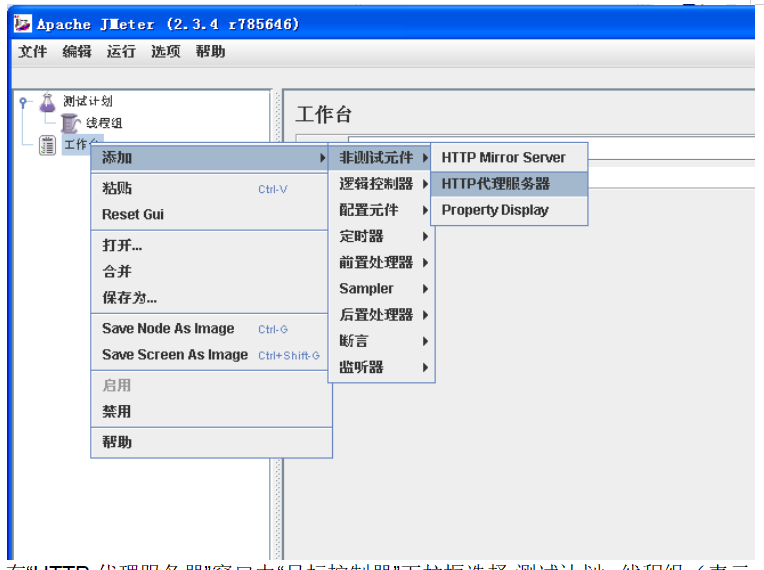This screenshot has height=570, width=764.
Task: Open the 运行 menu
Action: [121, 51]
